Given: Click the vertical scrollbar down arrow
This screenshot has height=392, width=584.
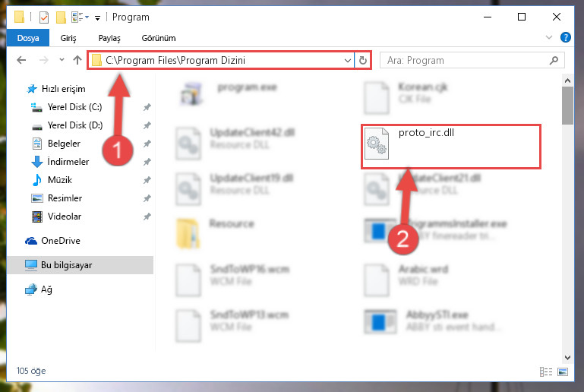Looking at the screenshot, I should pos(567,358).
